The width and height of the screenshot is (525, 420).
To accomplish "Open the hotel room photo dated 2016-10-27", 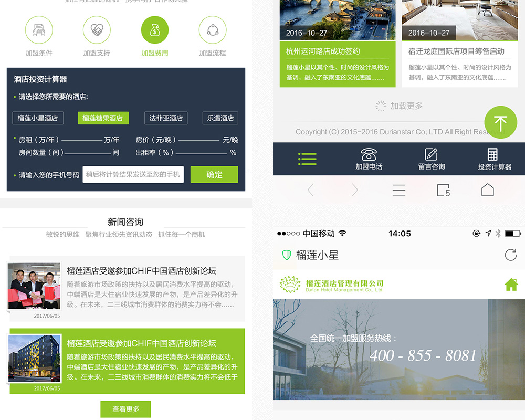I will coord(460,20).
